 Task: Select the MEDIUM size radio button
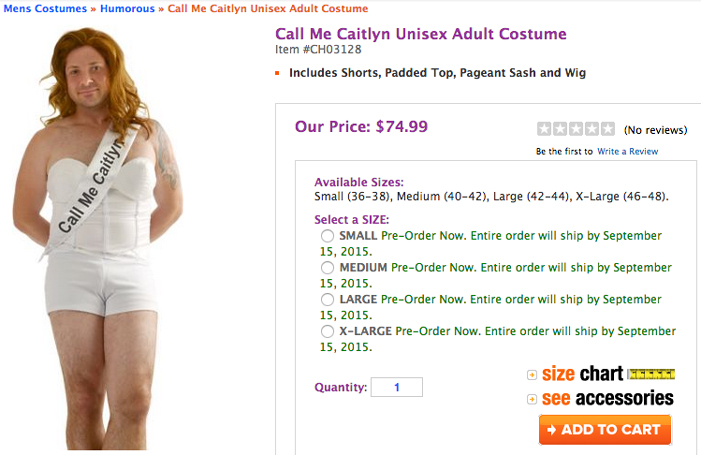point(328,268)
